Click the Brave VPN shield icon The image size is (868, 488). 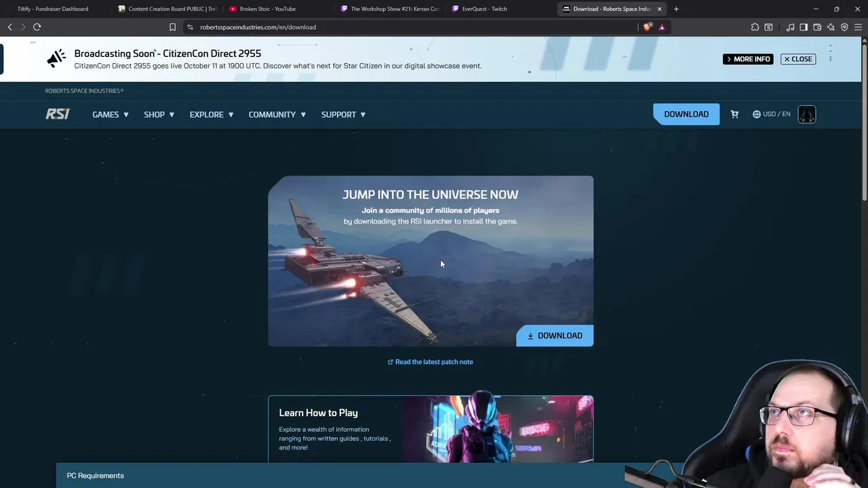pos(844,27)
